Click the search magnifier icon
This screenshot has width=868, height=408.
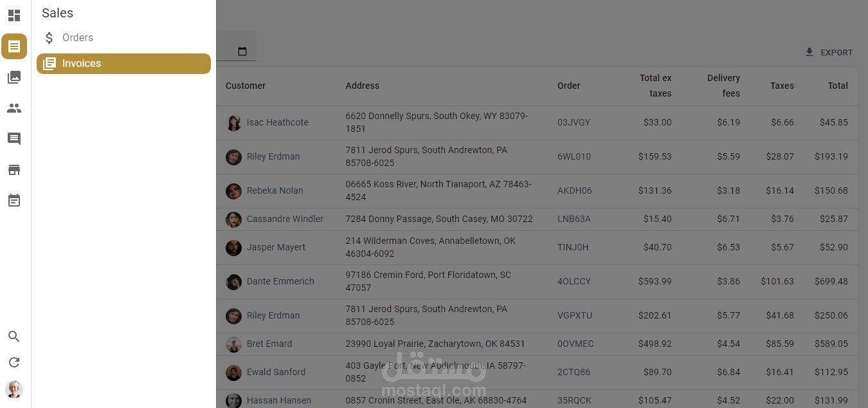coord(14,337)
